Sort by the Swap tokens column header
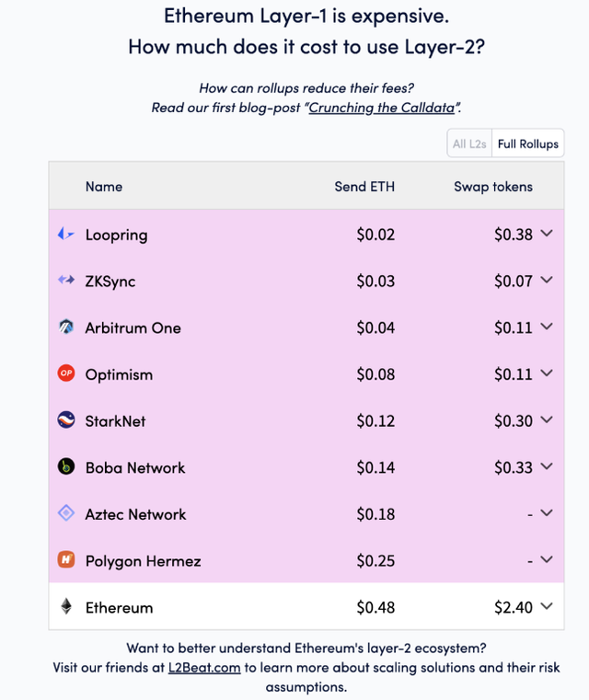589x700 pixels. [493, 186]
